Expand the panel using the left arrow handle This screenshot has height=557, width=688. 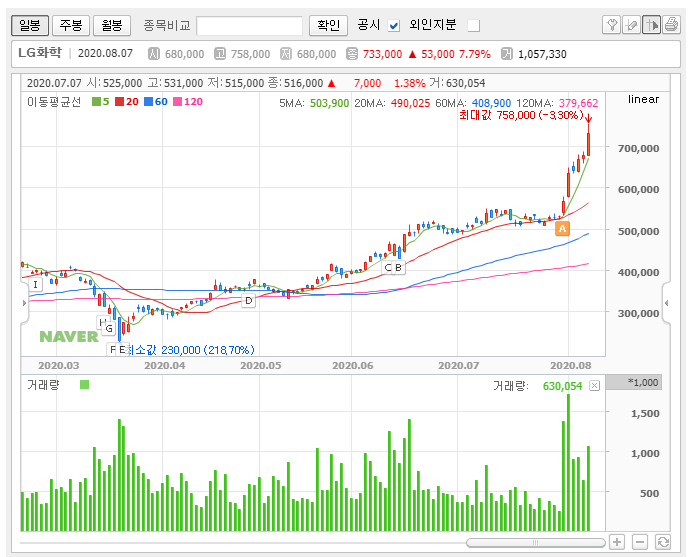(x=24, y=303)
